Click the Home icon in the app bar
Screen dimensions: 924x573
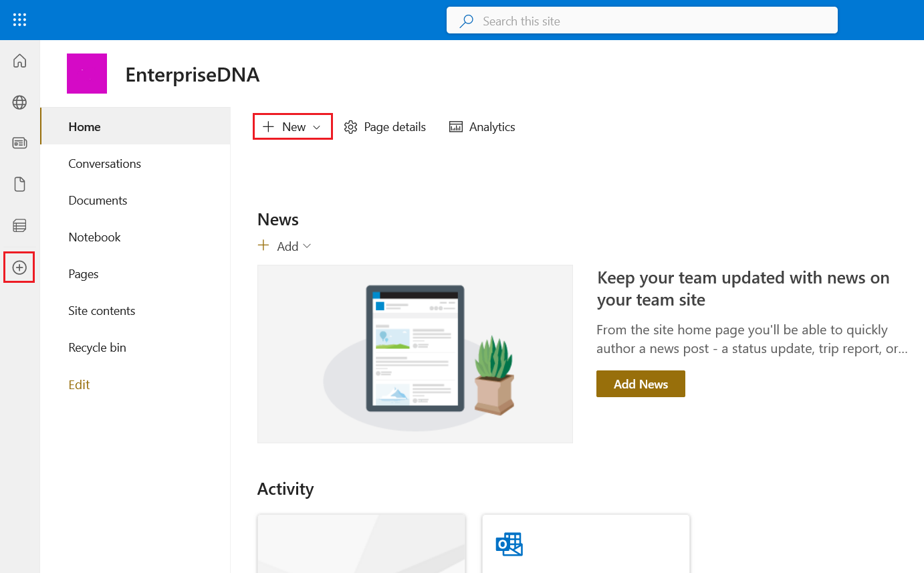pos(20,61)
